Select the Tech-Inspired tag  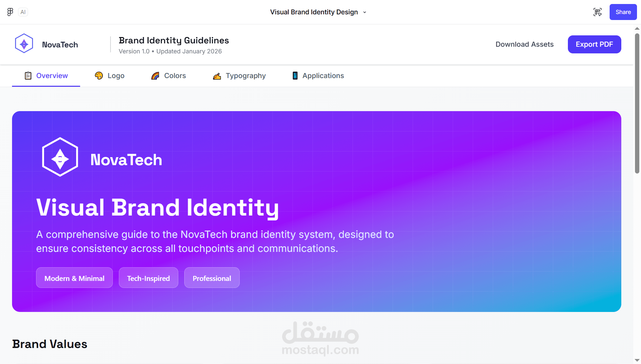(148, 278)
